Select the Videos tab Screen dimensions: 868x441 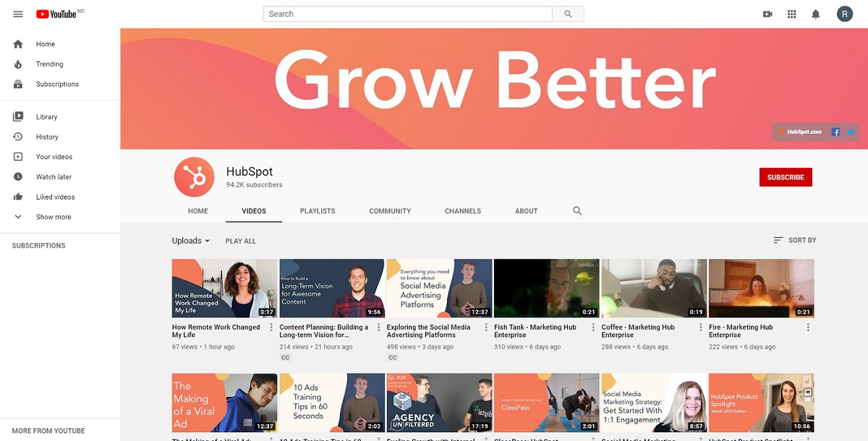(x=254, y=211)
